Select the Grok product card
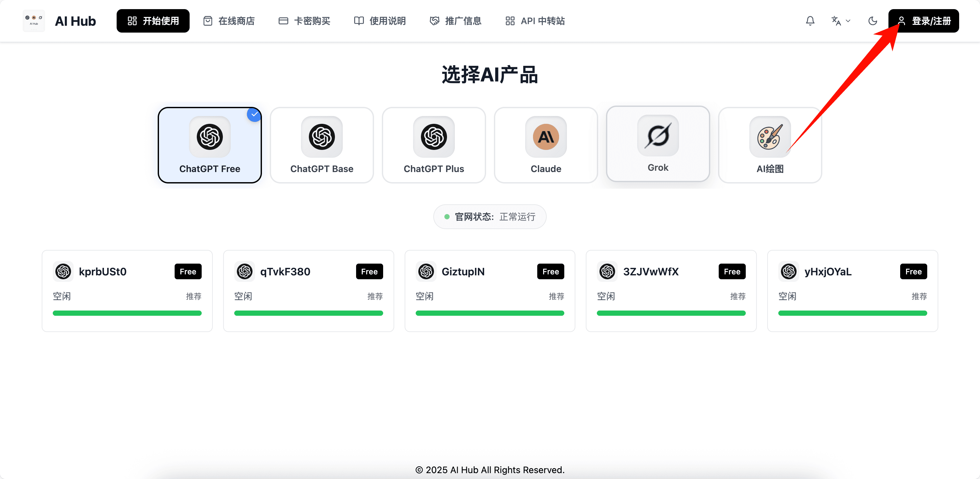This screenshot has width=980, height=479. pos(657,144)
